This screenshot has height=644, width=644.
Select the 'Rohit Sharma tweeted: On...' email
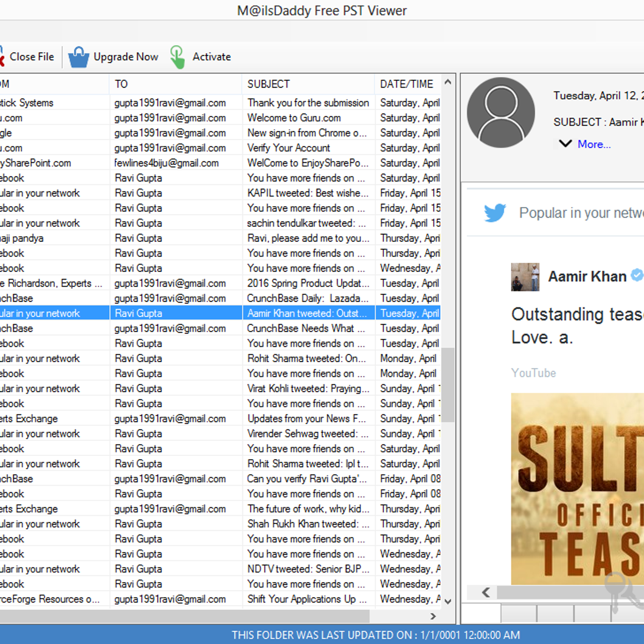[220, 358]
